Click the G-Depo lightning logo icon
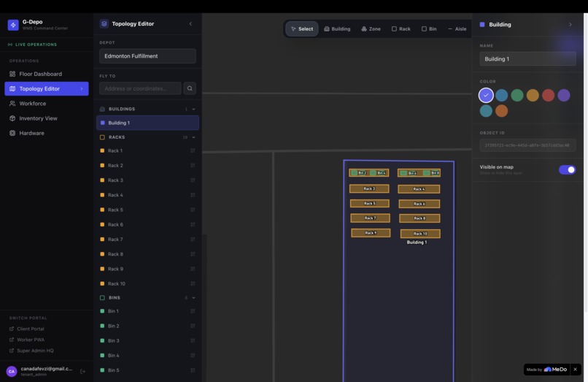 pyautogui.click(x=13, y=25)
